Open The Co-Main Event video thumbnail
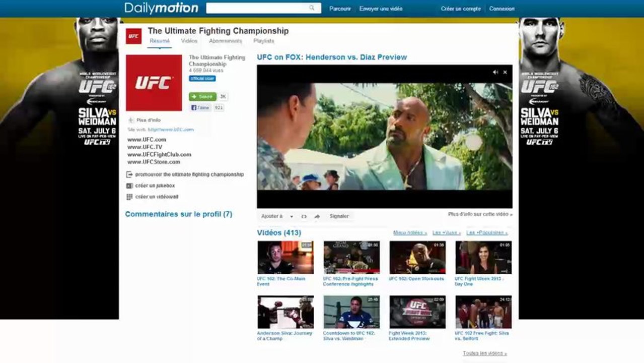The width and height of the screenshot is (644, 363). click(285, 257)
